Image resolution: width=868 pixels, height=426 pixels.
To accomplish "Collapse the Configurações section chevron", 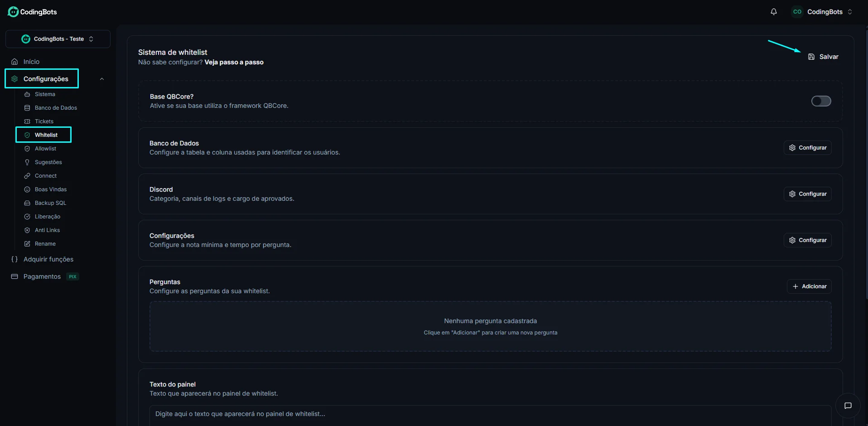I will point(102,79).
